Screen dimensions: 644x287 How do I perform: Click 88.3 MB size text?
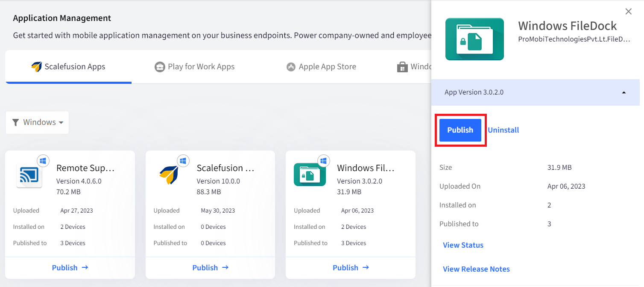209,192
